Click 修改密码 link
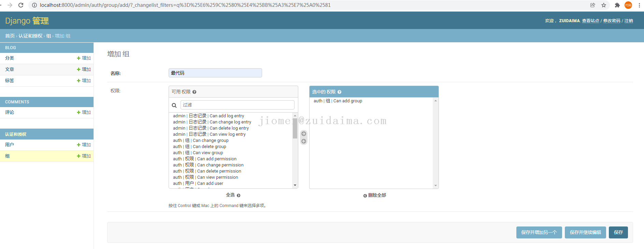644x249 pixels. coord(612,21)
